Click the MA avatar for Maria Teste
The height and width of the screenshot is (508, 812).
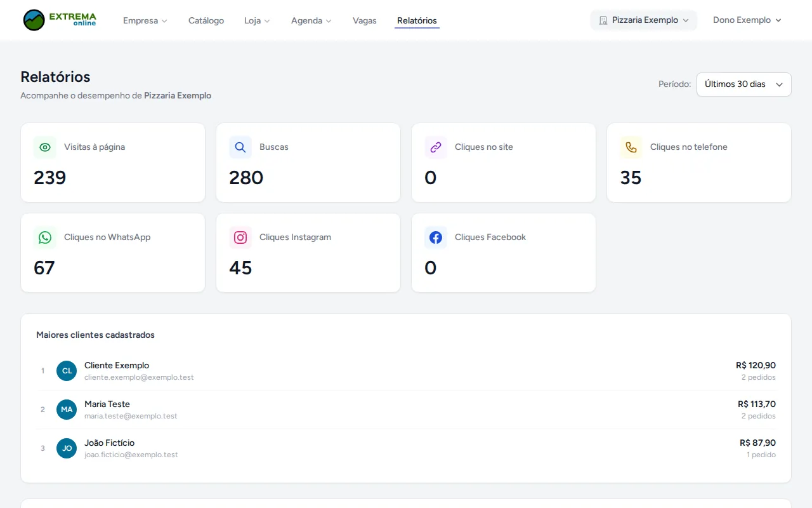(67, 410)
